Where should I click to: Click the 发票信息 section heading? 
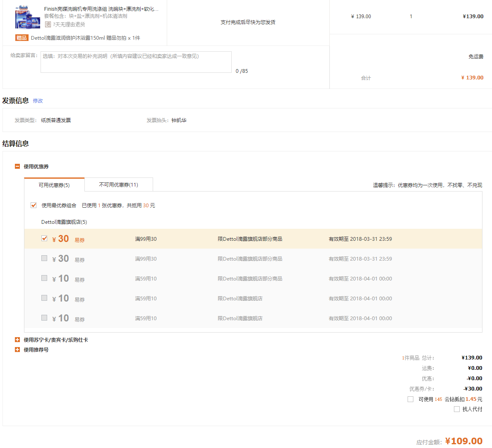(16, 101)
